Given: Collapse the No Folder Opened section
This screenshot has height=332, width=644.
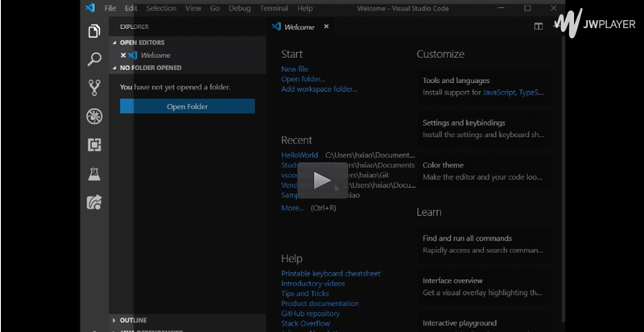Looking at the screenshot, I should [x=150, y=68].
